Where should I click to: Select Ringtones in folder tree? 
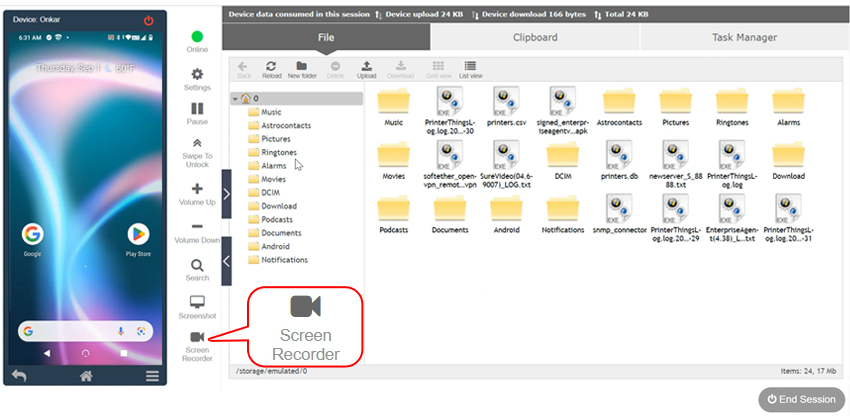279,152
